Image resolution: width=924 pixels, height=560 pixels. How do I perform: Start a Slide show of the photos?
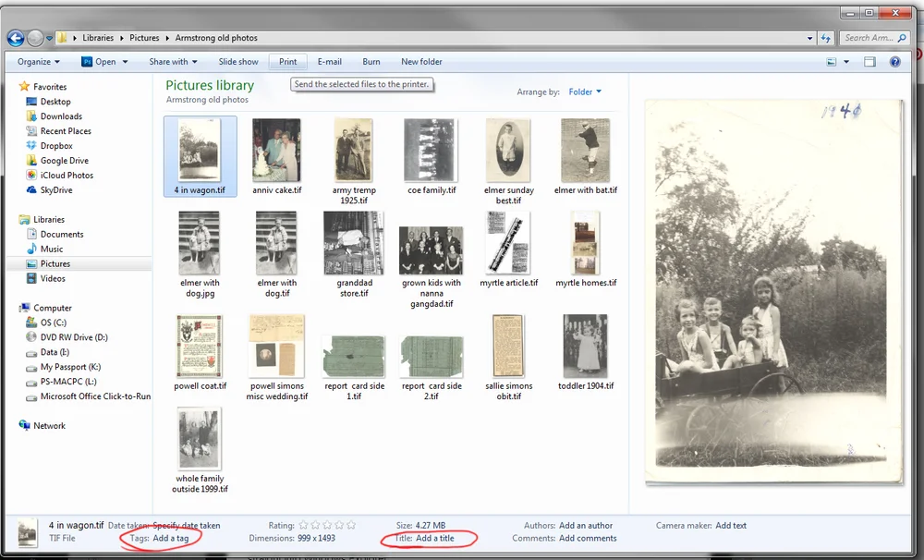237,61
